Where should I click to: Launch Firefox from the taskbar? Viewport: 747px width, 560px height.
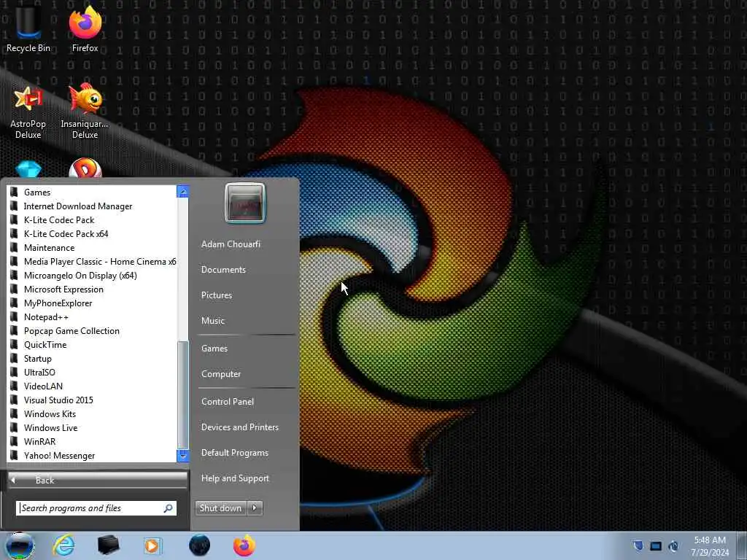pos(244,545)
